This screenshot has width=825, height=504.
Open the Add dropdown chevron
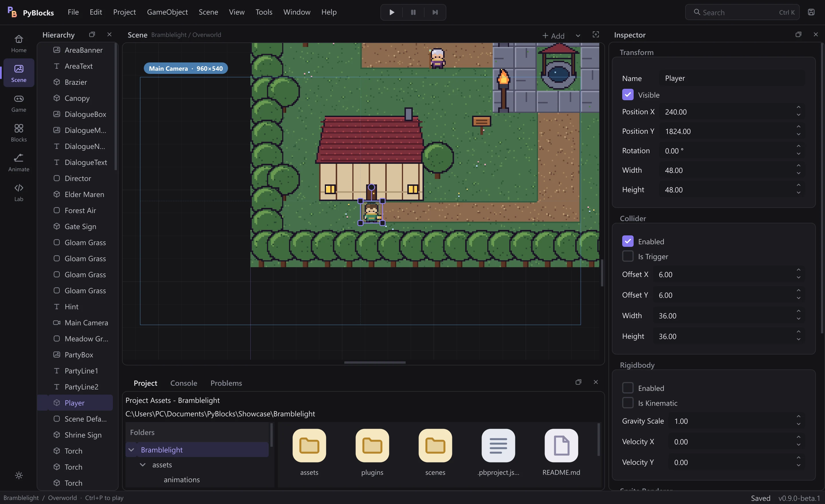[x=578, y=36]
